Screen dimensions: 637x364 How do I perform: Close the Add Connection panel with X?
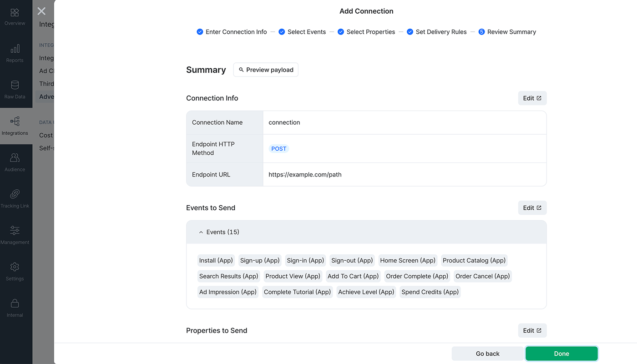tap(41, 11)
